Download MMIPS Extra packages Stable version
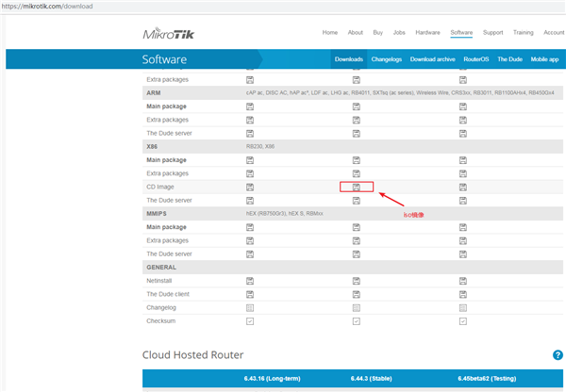This screenshot has width=566, height=392. tap(357, 240)
